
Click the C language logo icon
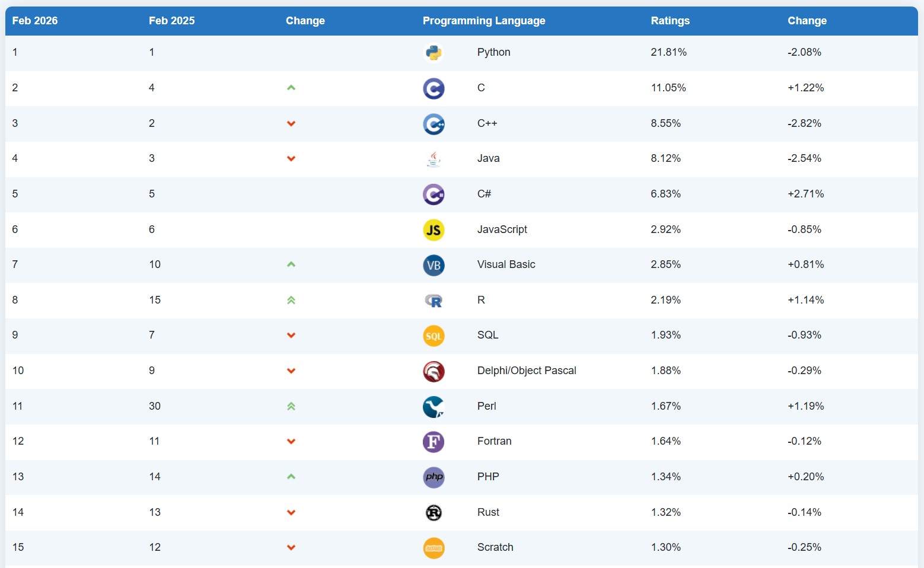click(434, 88)
